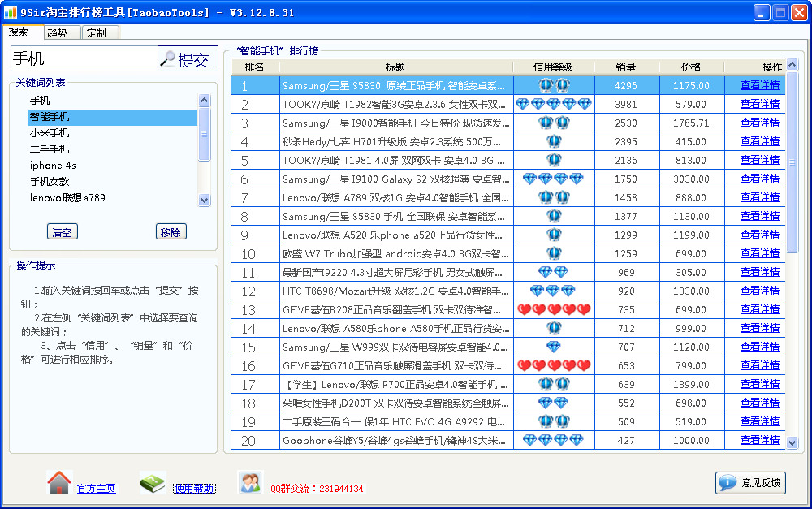Click red hearts credit in rank 13 row

(554, 309)
